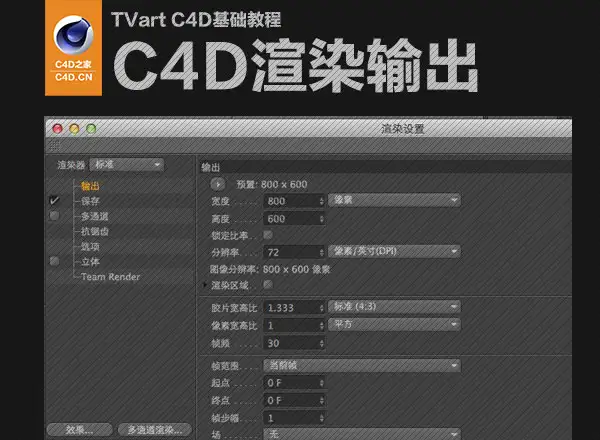Select 保存 in the settings tree
The width and height of the screenshot is (600, 440).
pos(90,201)
